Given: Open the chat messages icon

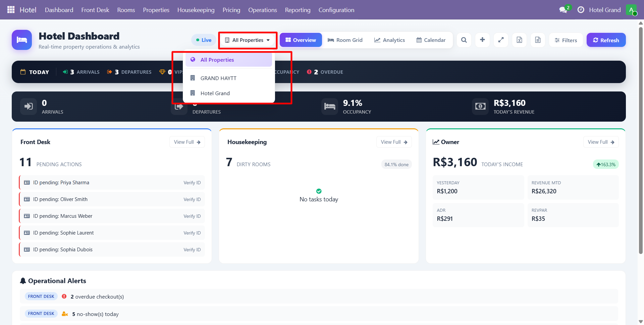Looking at the screenshot, I should (563, 10).
